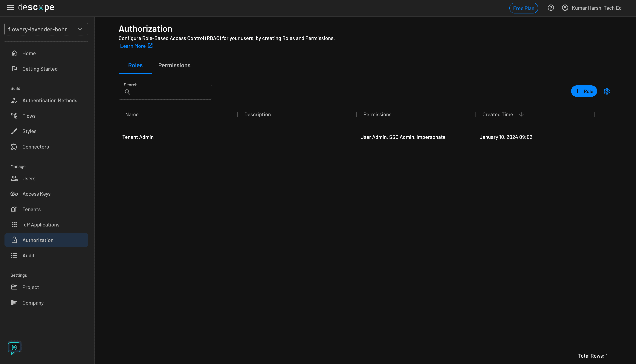Open the table settings gear
The image size is (636, 364).
pyautogui.click(x=607, y=91)
